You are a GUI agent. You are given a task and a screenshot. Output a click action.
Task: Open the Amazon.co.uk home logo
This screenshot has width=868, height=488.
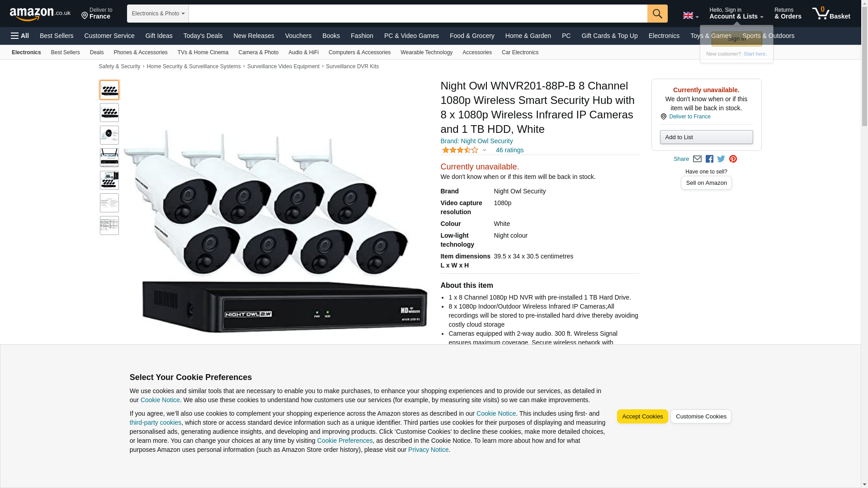(40, 14)
